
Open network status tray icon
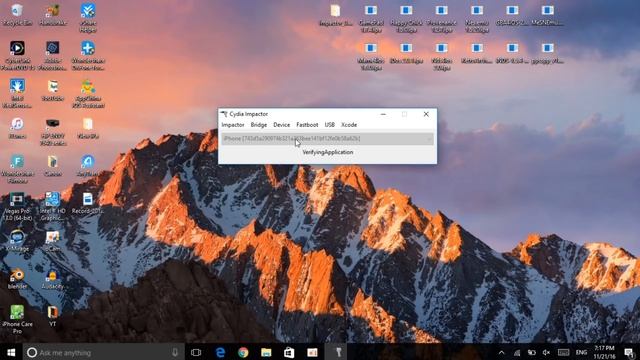[x=517, y=353]
